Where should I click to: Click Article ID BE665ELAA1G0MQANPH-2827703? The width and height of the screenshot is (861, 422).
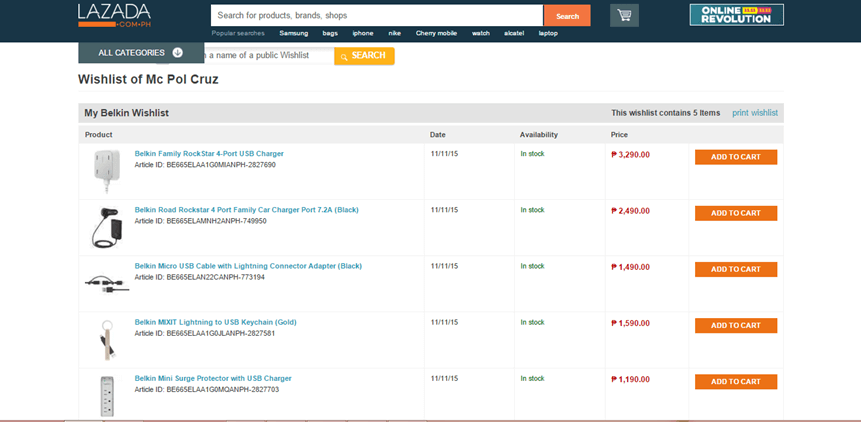coord(206,390)
